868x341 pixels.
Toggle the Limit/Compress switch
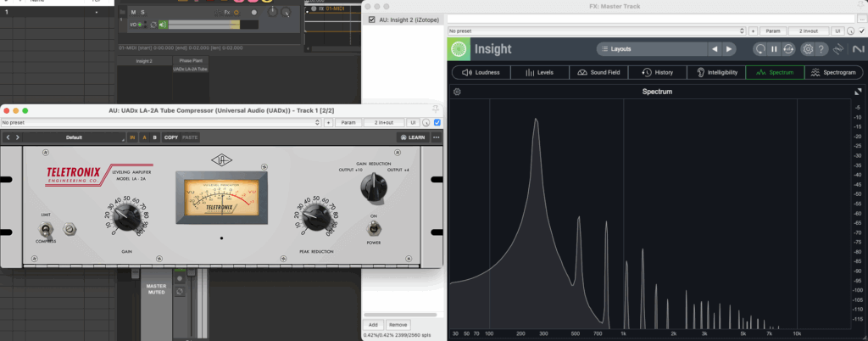46,227
